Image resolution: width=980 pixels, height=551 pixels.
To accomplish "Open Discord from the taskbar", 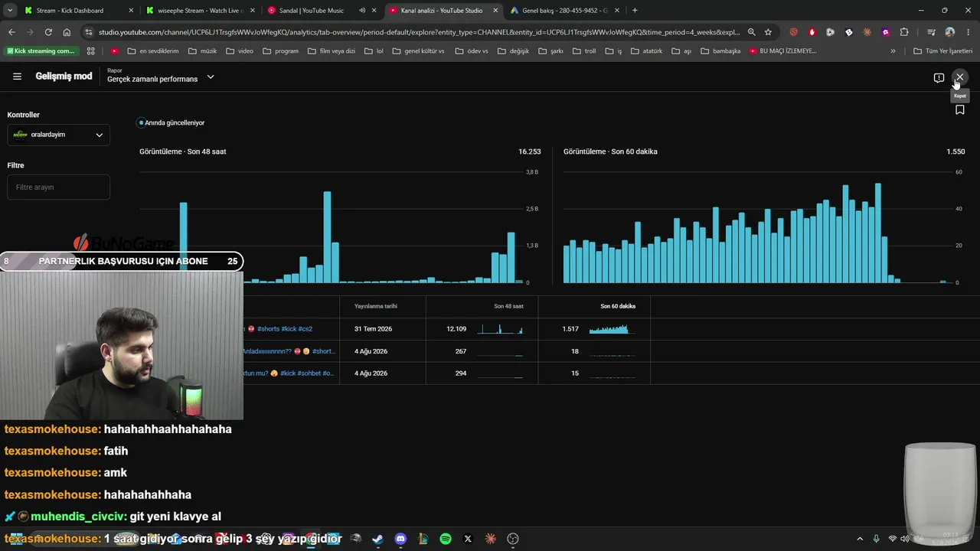I will [400, 539].
